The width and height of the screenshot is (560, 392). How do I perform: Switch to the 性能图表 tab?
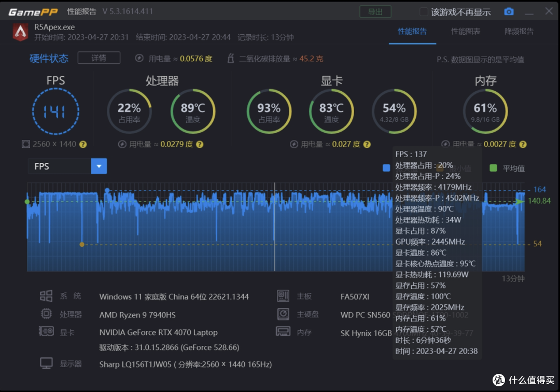[x=465, y=32]
